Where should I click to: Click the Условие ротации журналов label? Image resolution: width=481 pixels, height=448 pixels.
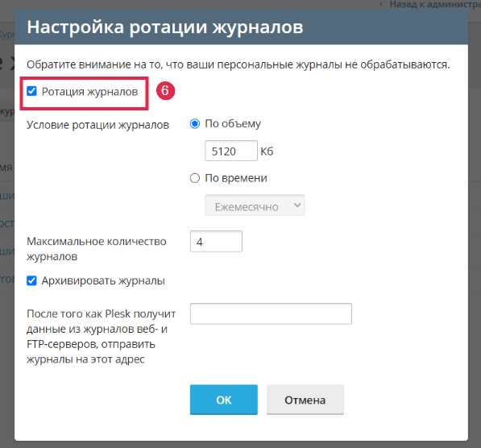click(97, 125)
